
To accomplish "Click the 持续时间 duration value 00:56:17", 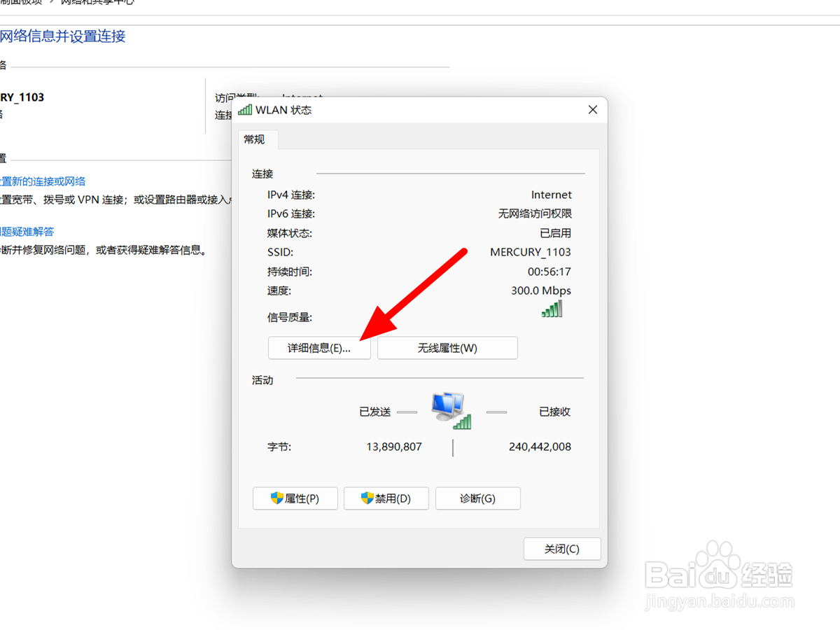I will click(549, 272).
